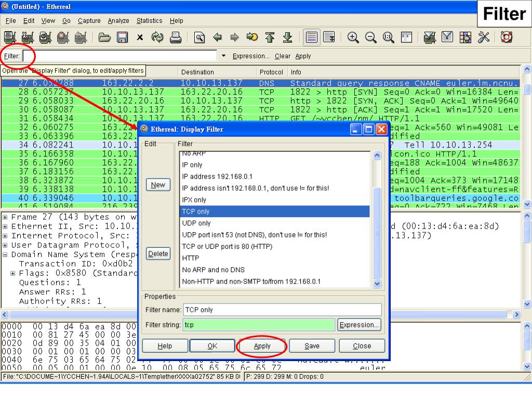Image resolution: width=532 pixels, height=399 pixels.
Task: Save capture file floppy icon
Action: pos(122,37)
